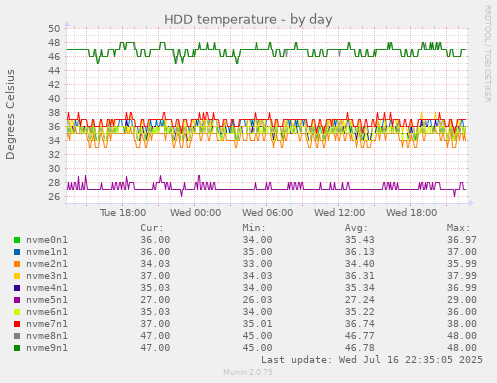Click nvme5n1 Min value 26.03

point(257,300)
